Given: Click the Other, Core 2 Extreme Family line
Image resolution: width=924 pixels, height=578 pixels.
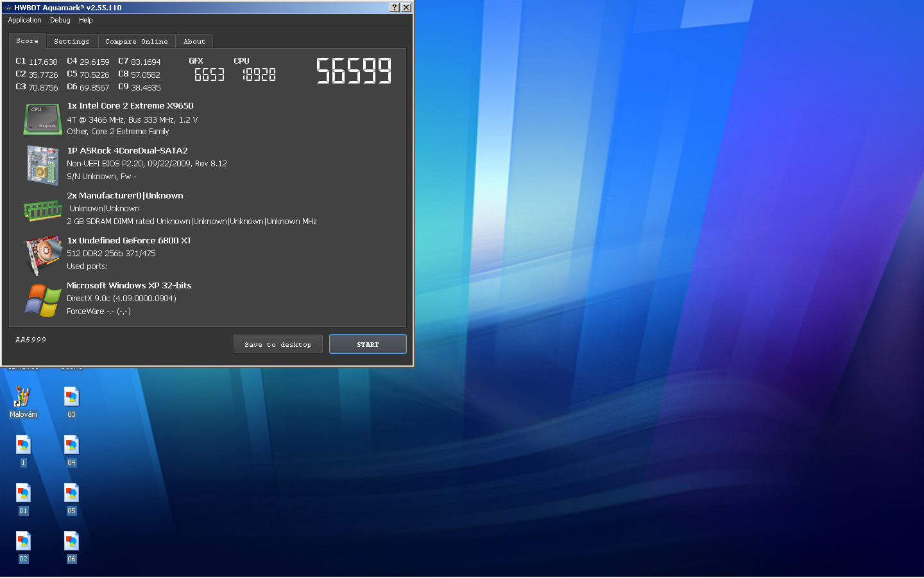Looking at the screenshot, I should tap(118, 132).
